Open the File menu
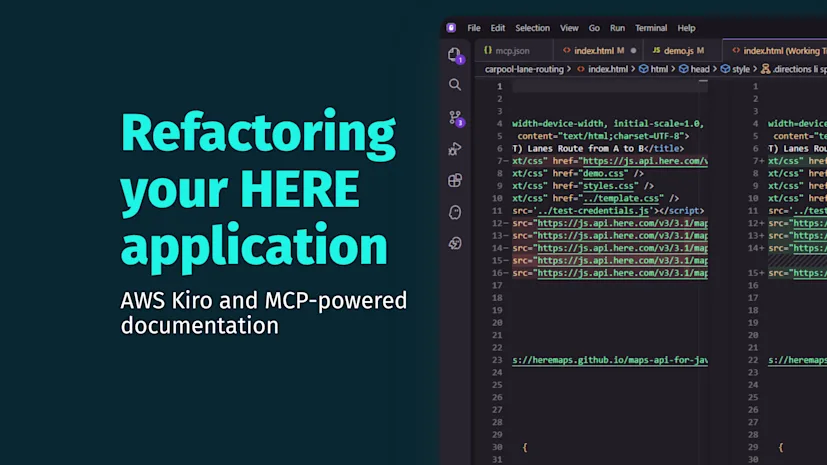827x465 pixels. (x=474, y=28)
